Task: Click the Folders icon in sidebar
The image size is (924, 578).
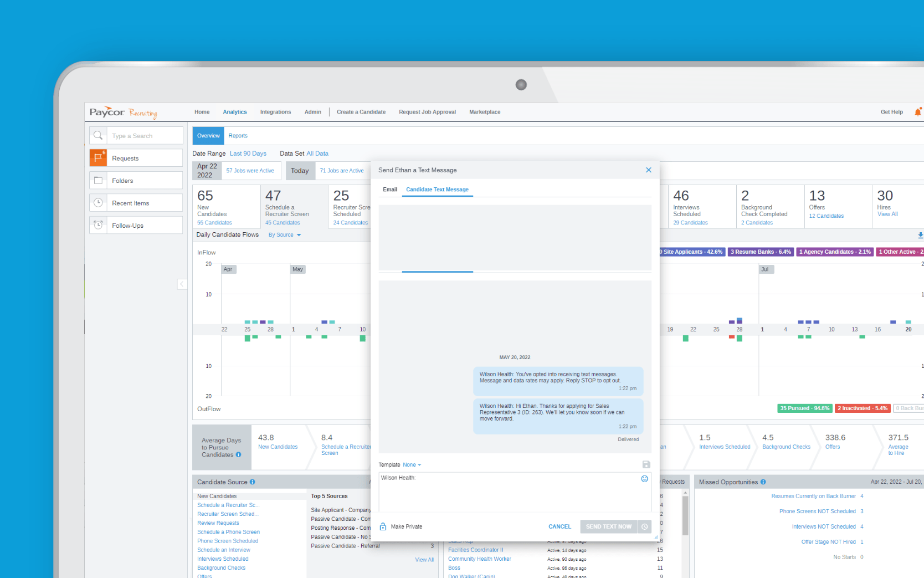Action: [98, 180]
